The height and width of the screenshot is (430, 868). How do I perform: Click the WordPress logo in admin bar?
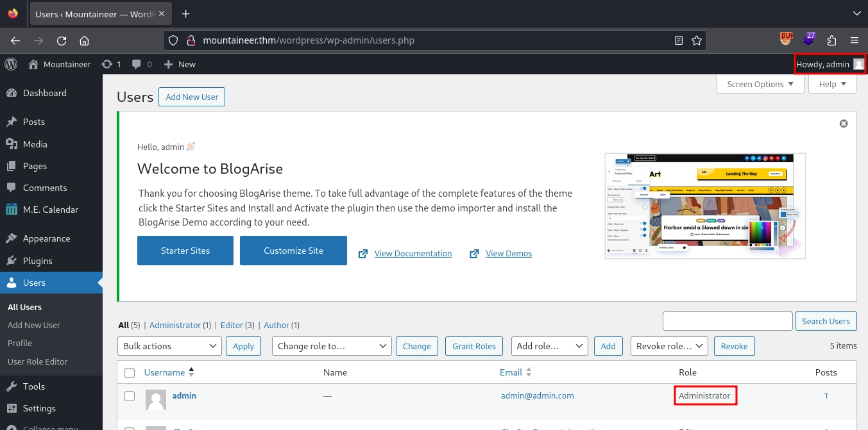(x=11, y=64)
